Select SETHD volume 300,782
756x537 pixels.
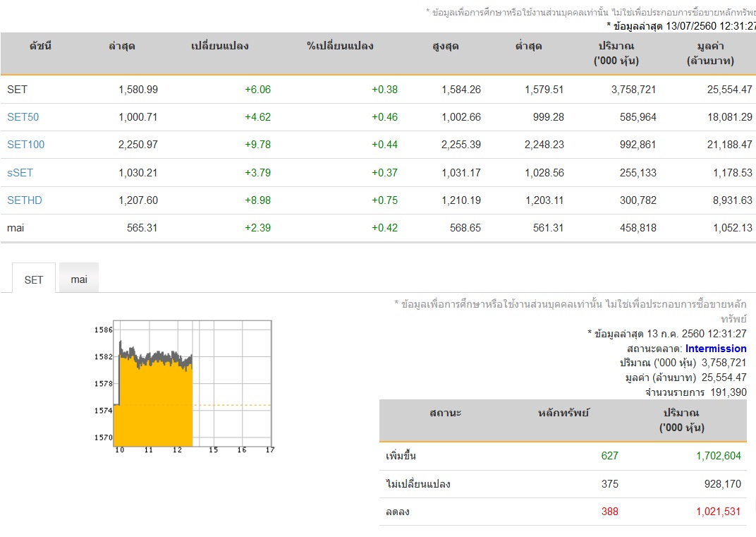pos(638,200)
